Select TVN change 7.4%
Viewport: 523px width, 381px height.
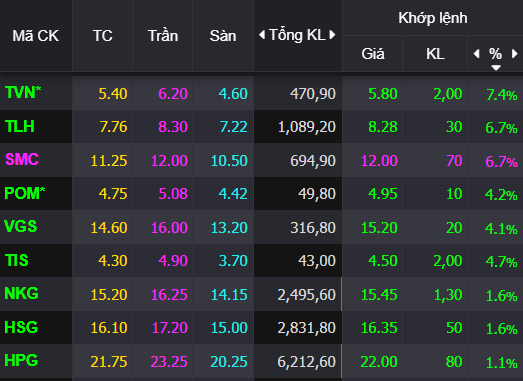[502, 95]
